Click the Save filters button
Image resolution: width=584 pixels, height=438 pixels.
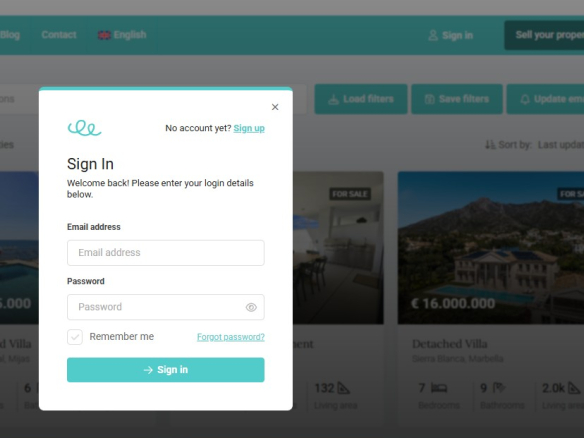457,99
